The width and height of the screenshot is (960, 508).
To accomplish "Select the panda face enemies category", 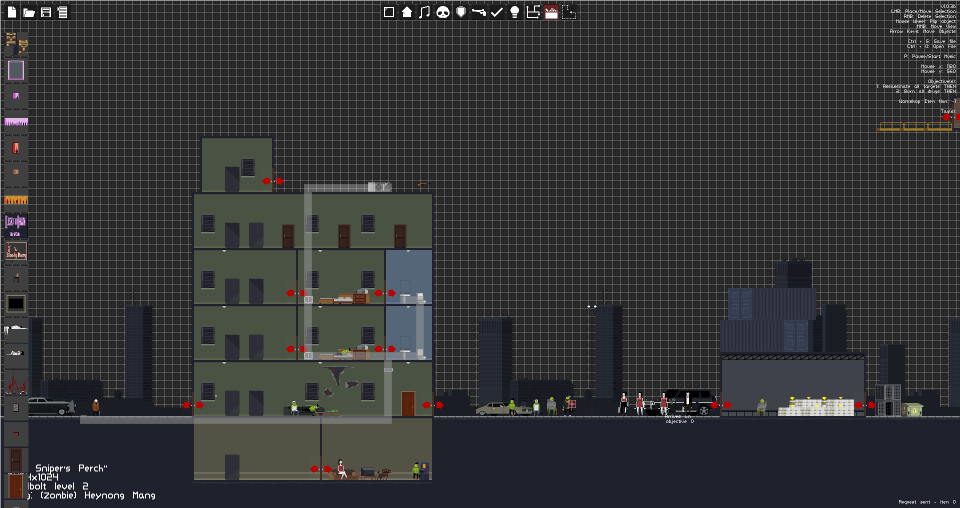I will (443, 12).
